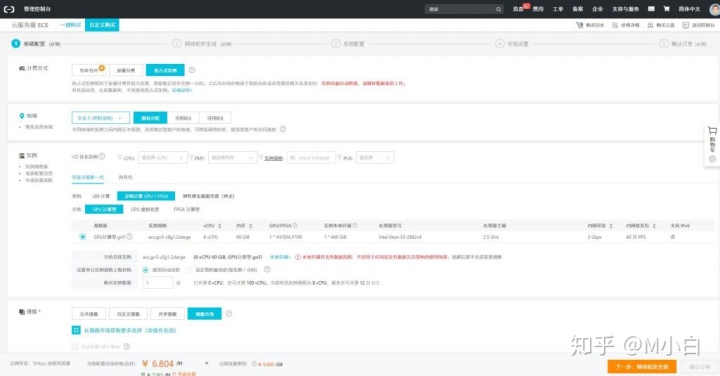Click help icon next to 镜像市场 button
Viewport: 720px width, 376px height.
tap(229, 314)
